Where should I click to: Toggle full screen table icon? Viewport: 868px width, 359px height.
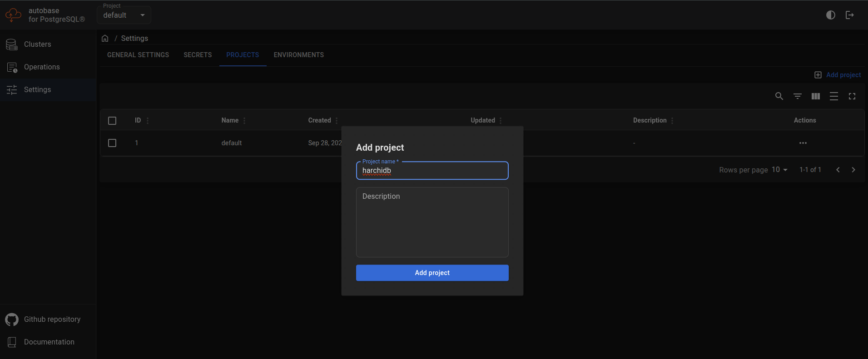852,96
